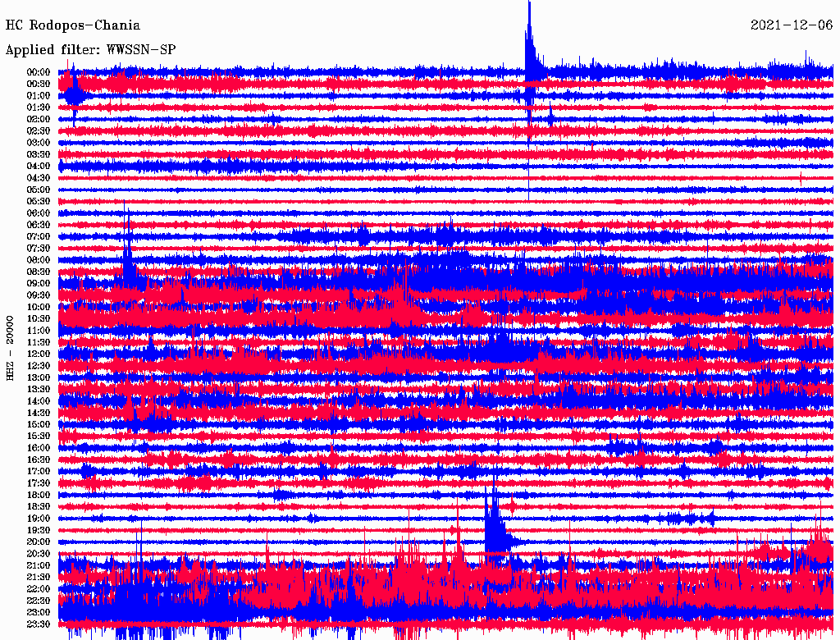Select the 00:00 time label
Image resolution: width=840 pixels, height=640 pixels.
(x=39, y=72)
